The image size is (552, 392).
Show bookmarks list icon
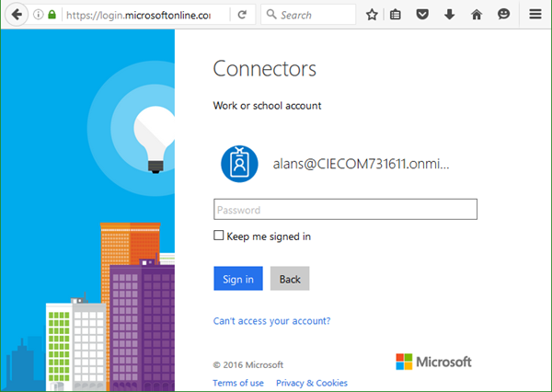coord(396,15)
